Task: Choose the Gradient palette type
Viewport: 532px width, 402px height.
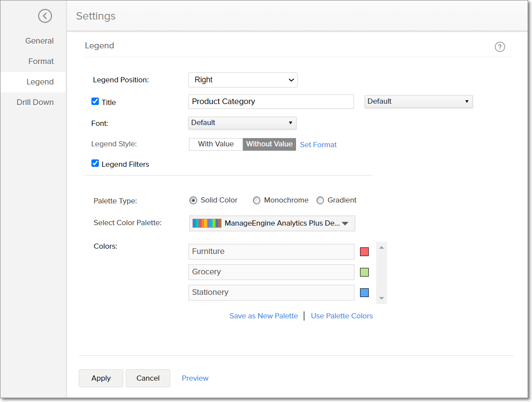Action: coord(320,200)
